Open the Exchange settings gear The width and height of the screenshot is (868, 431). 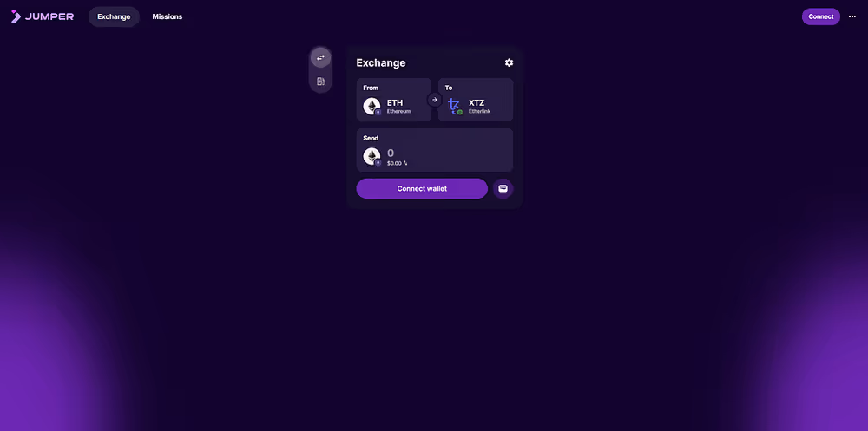[509, 62]
